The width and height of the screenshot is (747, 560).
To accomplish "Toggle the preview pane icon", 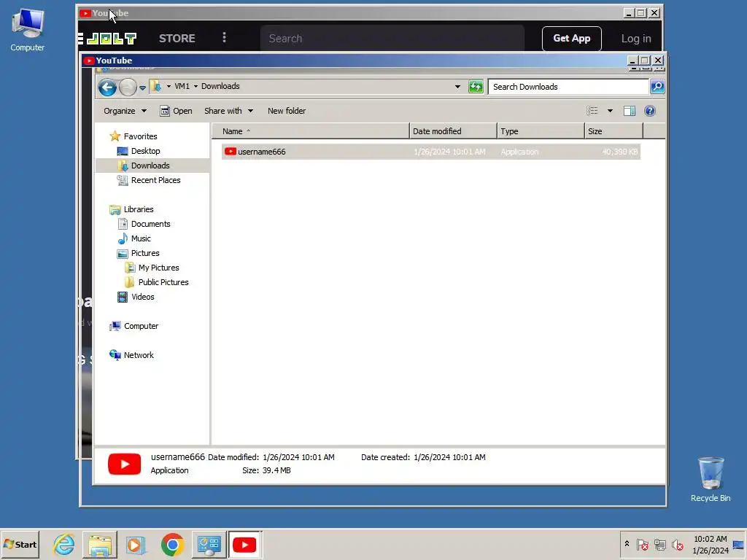I will point(630,111).
